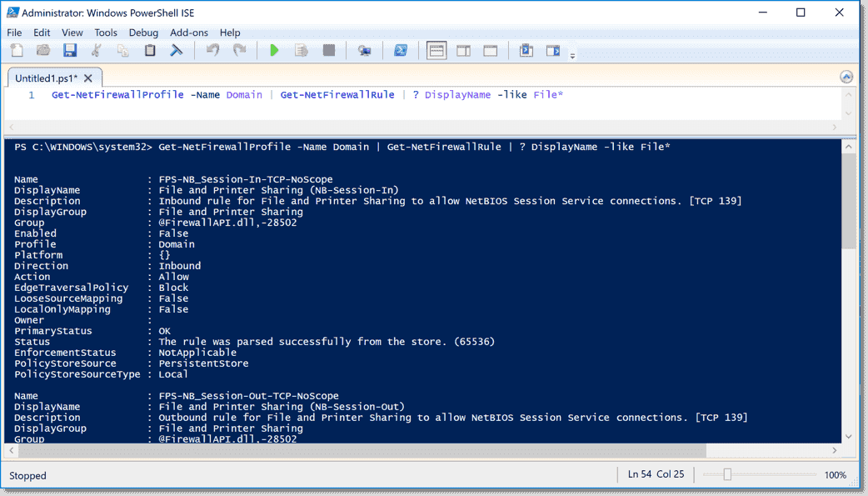
Task: Toggle Show Script Pane Right layout
Action: coord(463,51)
